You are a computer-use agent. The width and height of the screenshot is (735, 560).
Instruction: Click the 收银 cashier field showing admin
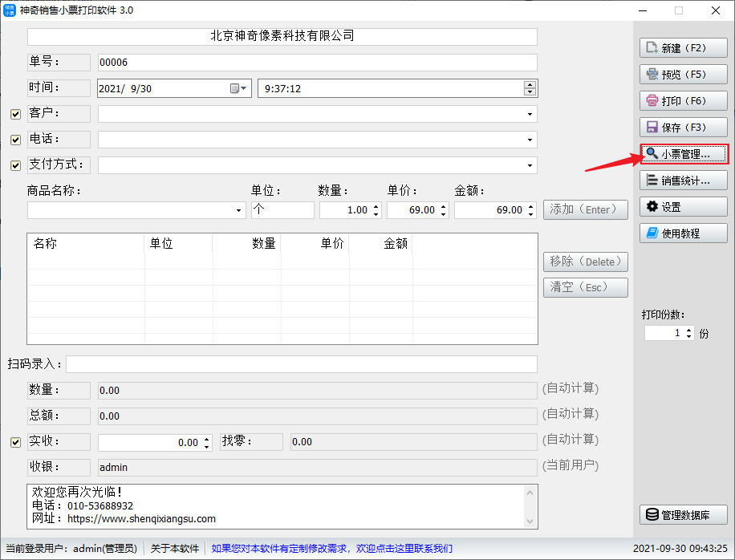tap(317, 468)
